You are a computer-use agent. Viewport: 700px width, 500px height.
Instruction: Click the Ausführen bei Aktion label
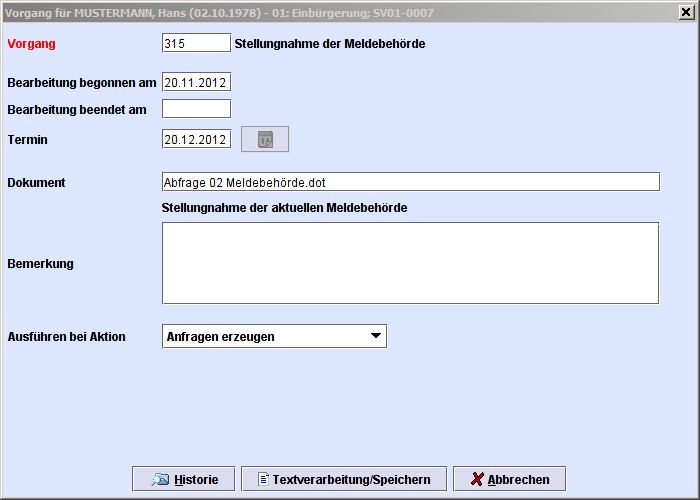click(67, 337)
